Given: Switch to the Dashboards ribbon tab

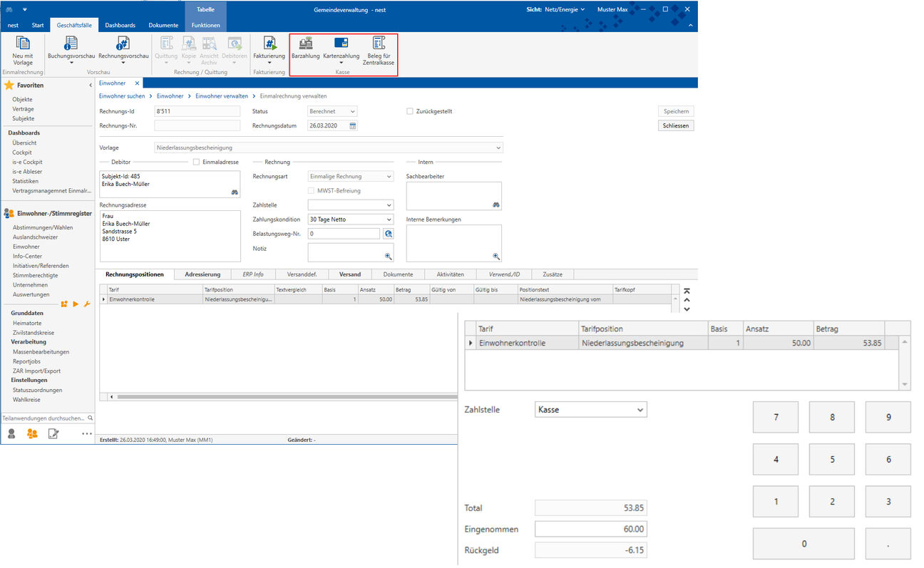Looking at the screenshot, I should click(x=120, y=26).
